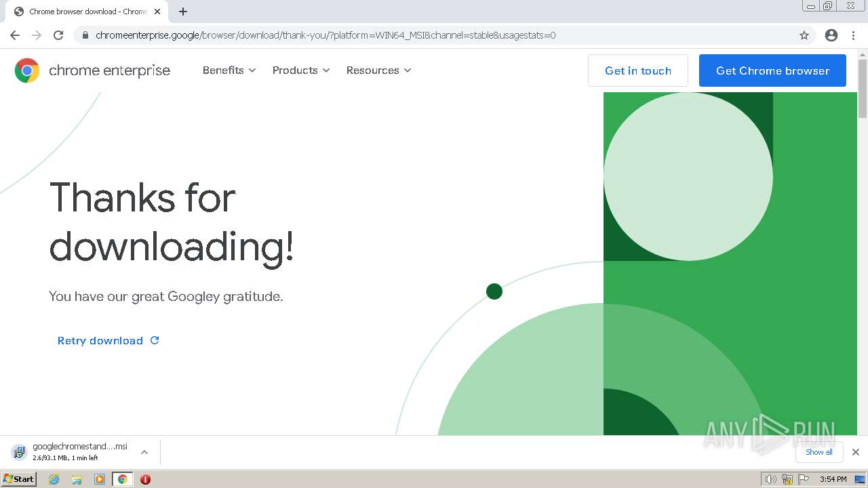Viewport: 868px width, 488px height.
Task: Expand the download item options chevron
Action: click(144, 452)
